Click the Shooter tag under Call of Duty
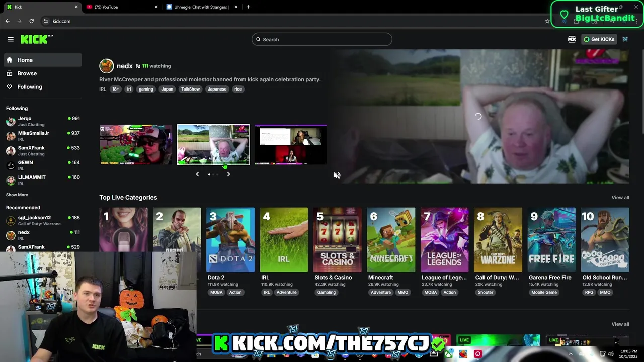644x362 pixels. point(486,292)
